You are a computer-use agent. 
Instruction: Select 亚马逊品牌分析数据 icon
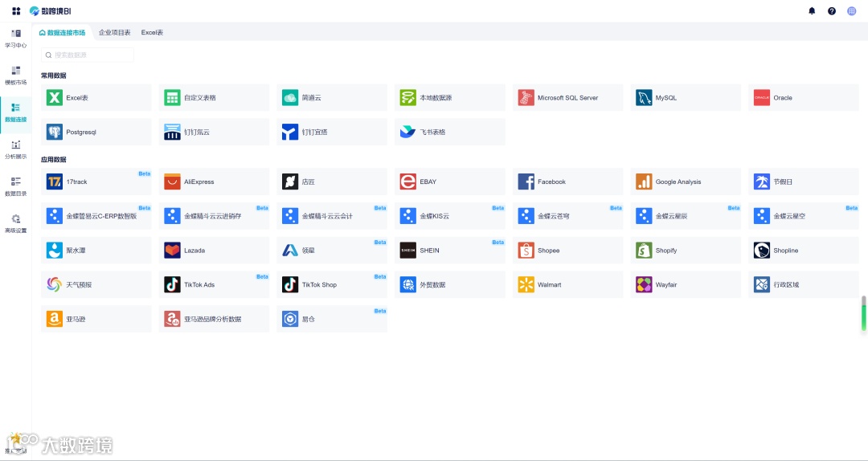172,319
